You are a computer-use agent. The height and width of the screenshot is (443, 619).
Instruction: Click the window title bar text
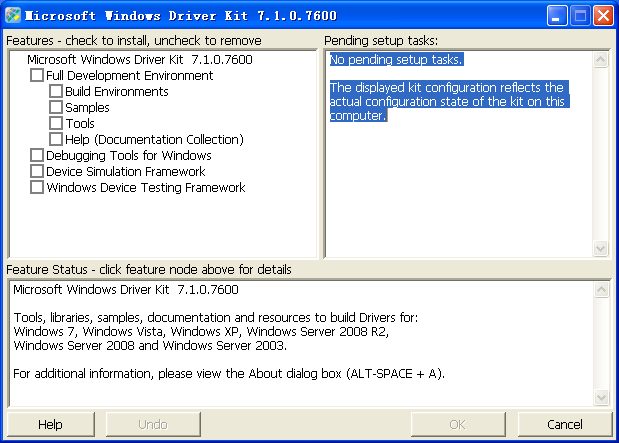(x=181, y=16)
